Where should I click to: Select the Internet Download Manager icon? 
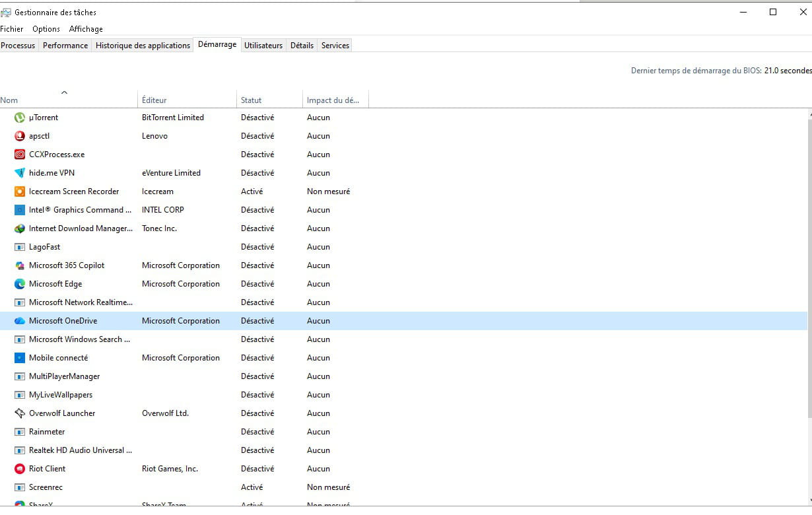(x=20, y=228)
